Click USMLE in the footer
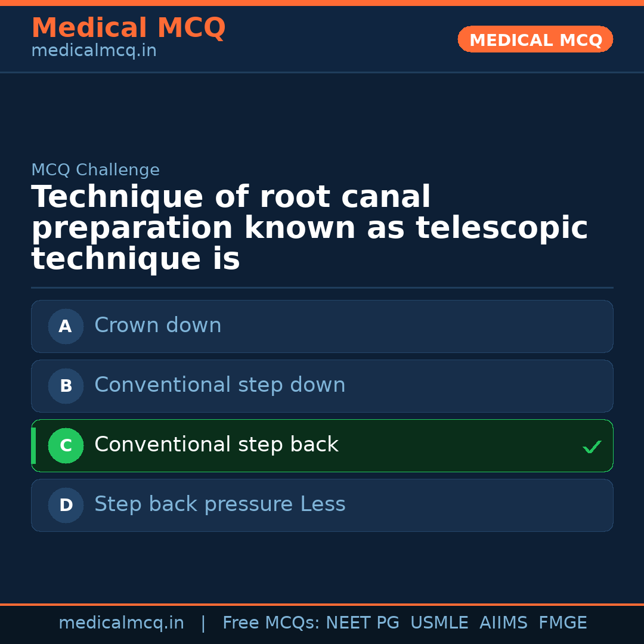The image size is (644, 644). pyautogui.click(x=439, y=623)
